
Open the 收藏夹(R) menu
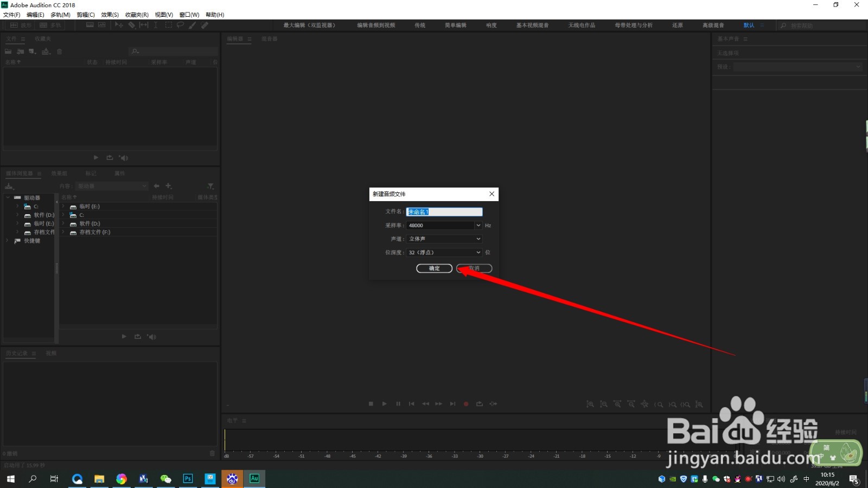point(137,15)
